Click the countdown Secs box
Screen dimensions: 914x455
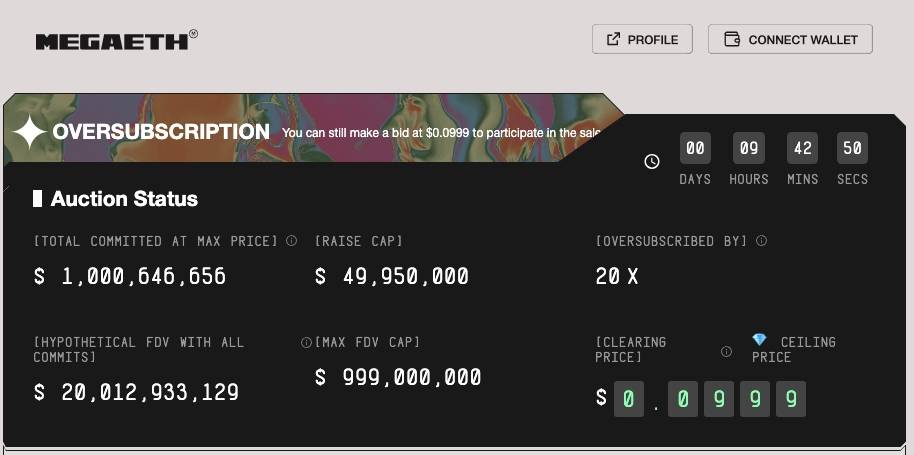[852, 148]
